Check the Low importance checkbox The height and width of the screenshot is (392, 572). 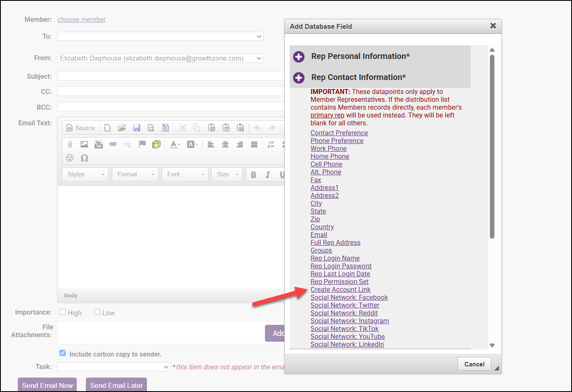pyautogui.click(x=97, y=312)
